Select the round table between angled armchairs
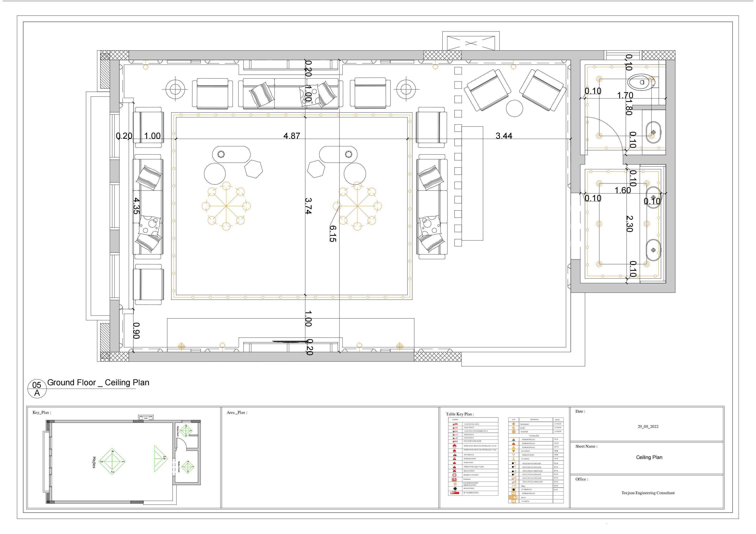 click(x=514, y=108)
